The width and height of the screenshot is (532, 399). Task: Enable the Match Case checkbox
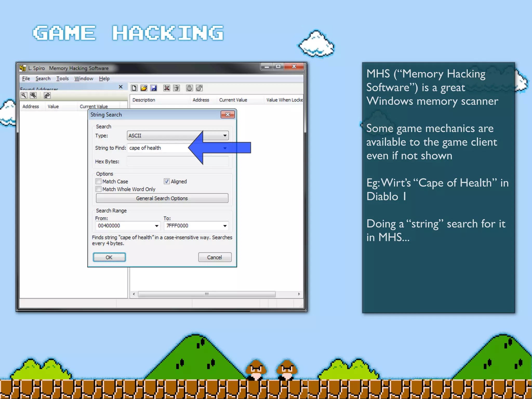[x=98, y=181]
